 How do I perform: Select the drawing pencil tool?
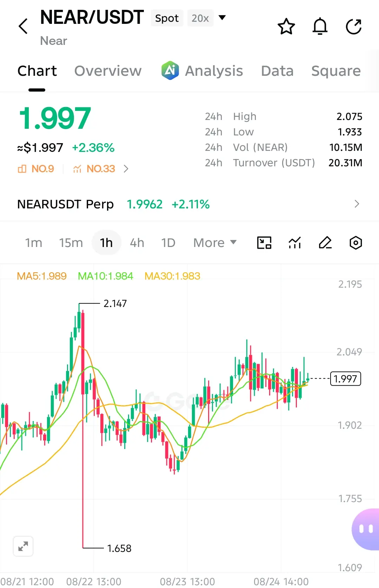click(325, 243)
